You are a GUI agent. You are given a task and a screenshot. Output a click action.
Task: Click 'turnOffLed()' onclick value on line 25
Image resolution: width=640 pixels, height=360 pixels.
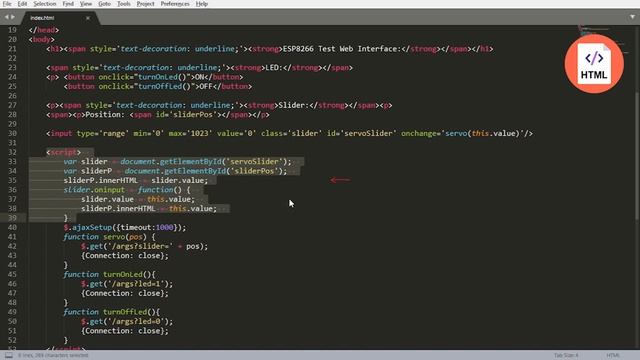pos(167,87)
